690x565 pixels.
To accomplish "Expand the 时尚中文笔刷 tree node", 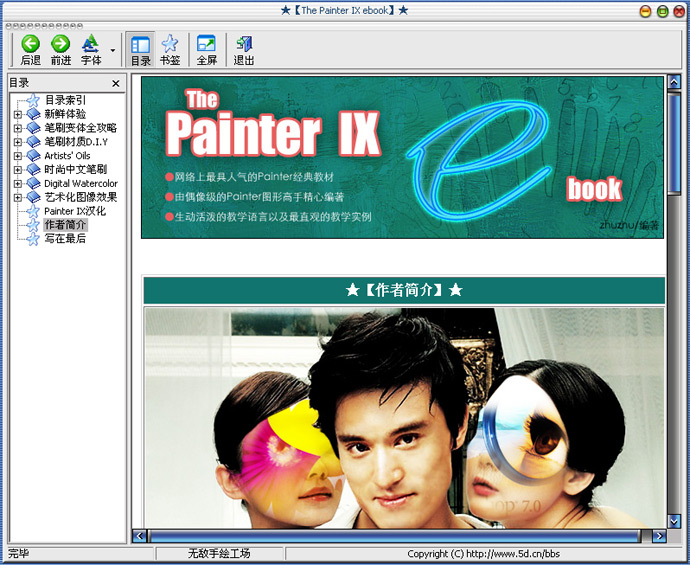I will (18, 169).
